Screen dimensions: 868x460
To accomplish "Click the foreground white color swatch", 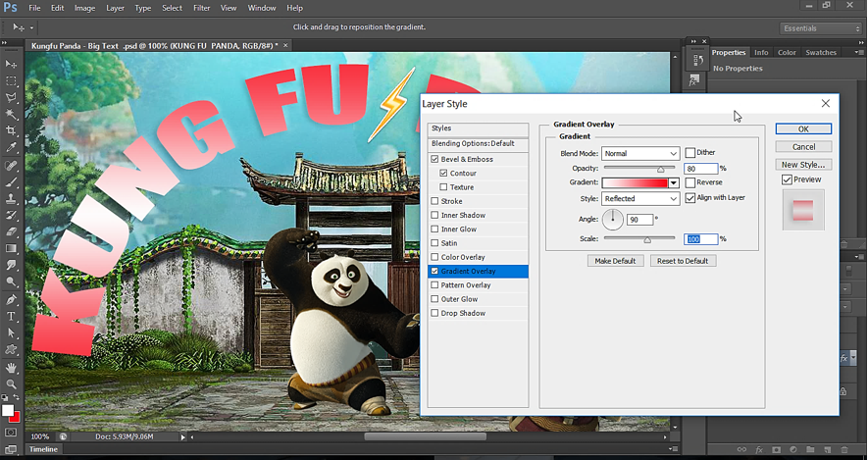I will (x=7, y=410).
